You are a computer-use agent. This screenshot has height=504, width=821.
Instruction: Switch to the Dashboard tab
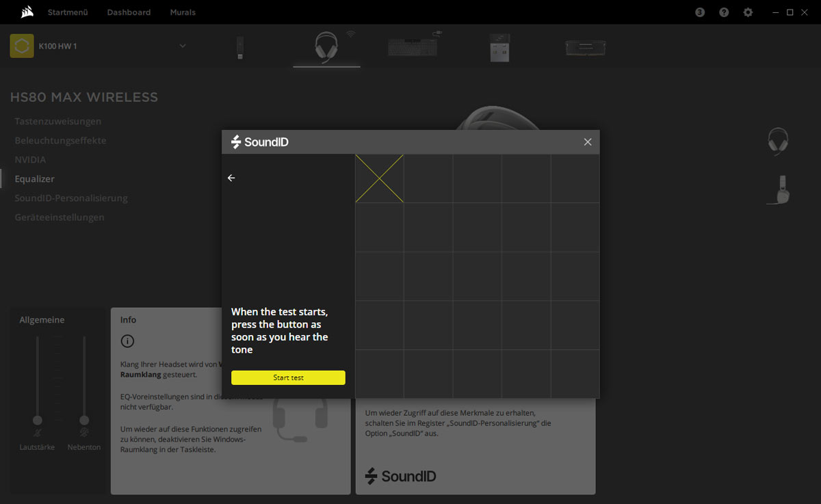(x=129, y=12)
